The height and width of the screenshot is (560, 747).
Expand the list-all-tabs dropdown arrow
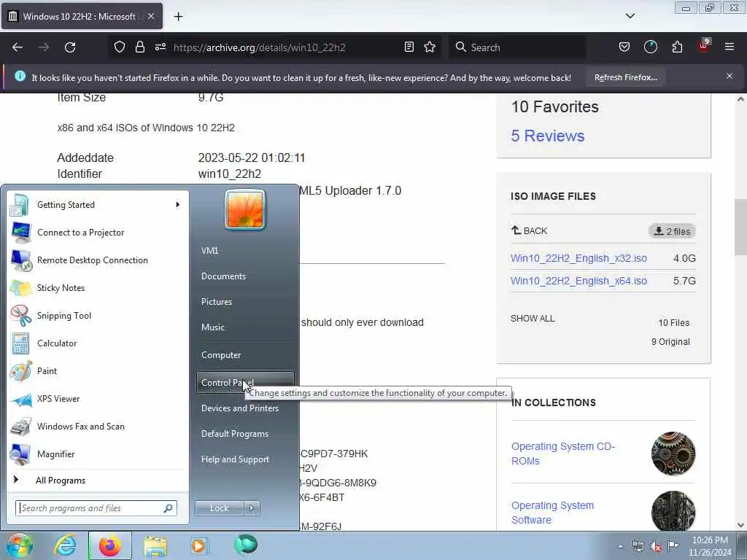click(630, 16)
